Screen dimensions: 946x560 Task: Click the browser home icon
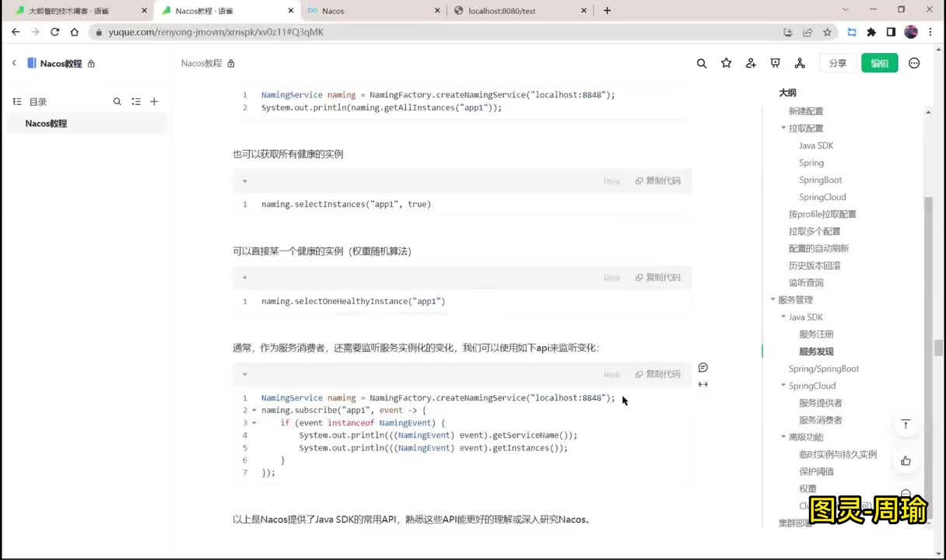point(74,32)
